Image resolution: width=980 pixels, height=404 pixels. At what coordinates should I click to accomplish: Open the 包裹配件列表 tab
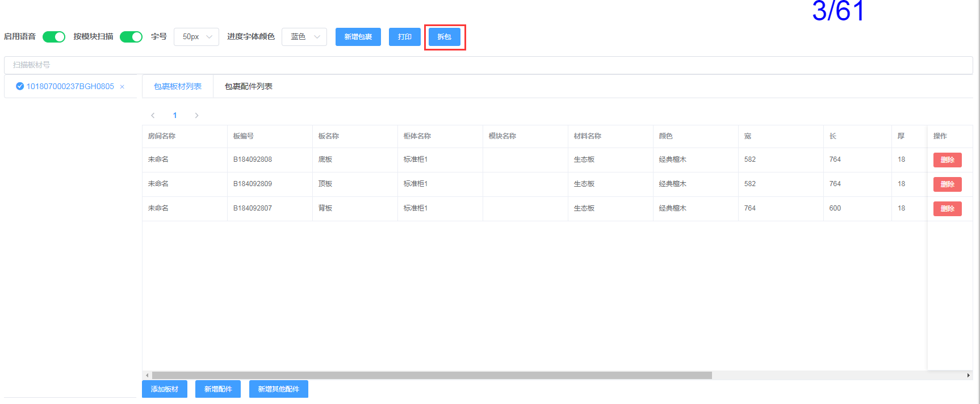point(249,86)
